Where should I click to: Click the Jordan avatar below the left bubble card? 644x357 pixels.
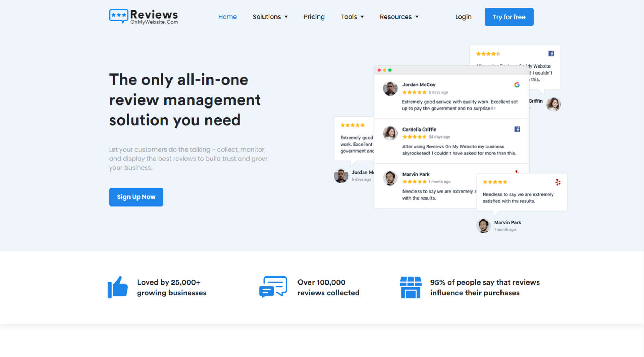[341, 176]
